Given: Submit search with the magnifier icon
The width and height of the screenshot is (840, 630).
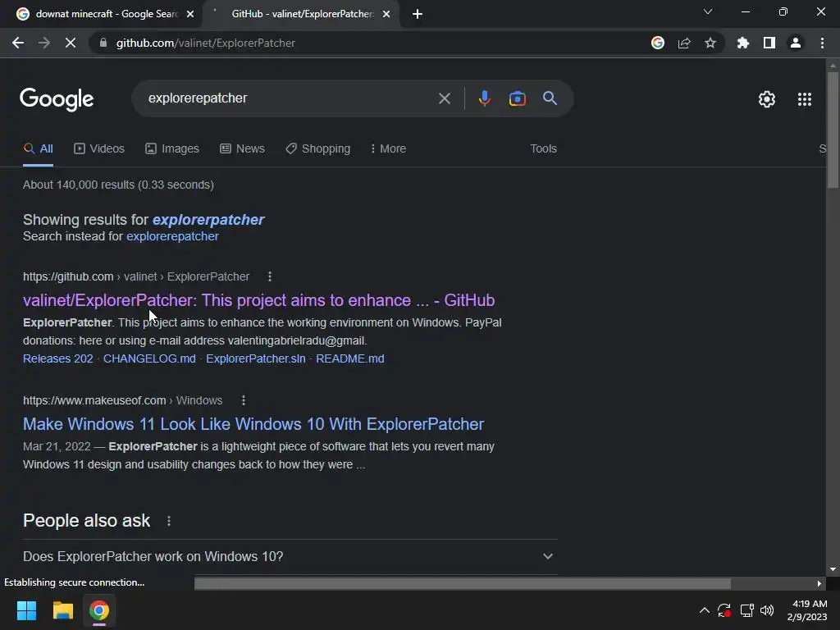Looking at the screenshot, I should click(x=550, y=98).
